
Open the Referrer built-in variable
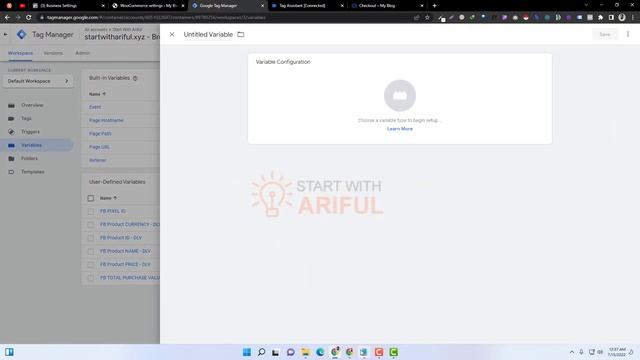pos(98,160)
